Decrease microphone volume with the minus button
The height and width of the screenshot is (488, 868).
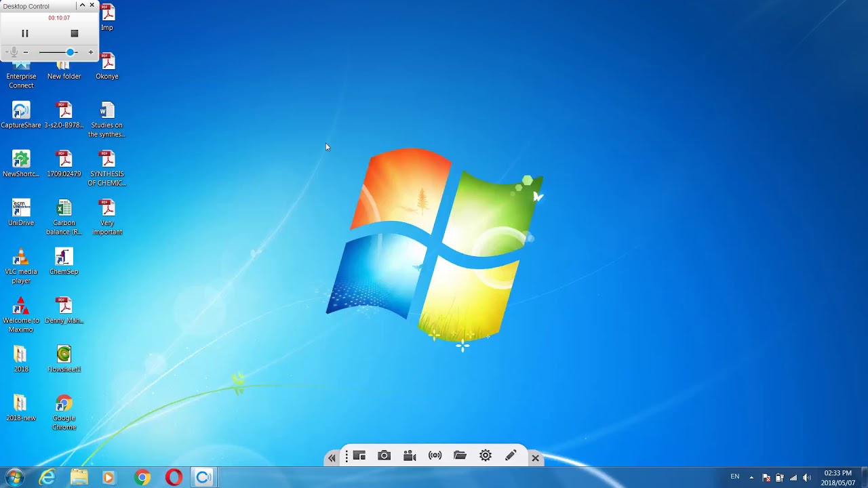point(26,52)
